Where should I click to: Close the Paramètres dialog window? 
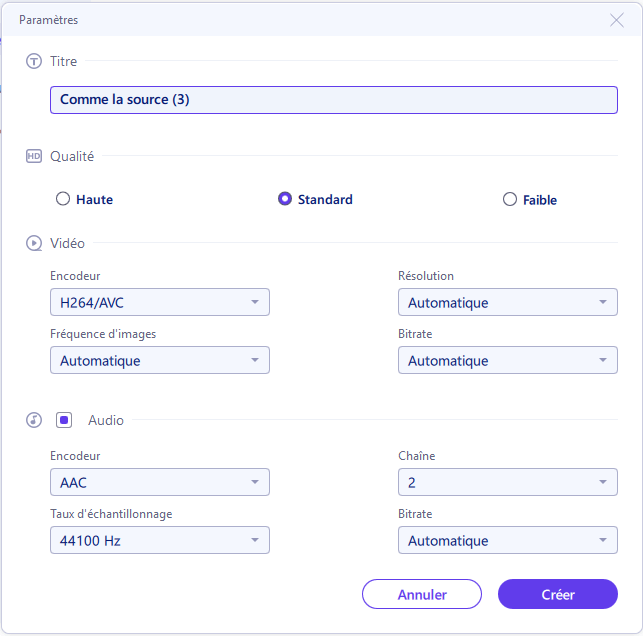617,20
